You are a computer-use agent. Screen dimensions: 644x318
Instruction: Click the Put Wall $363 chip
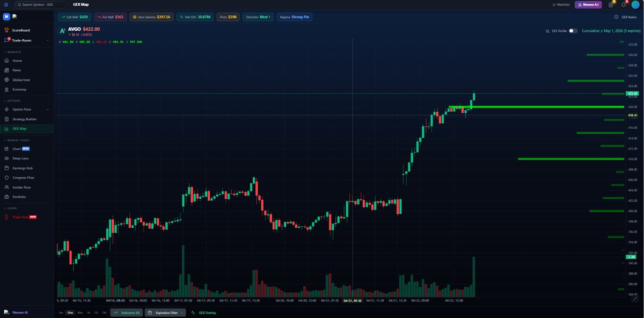[x=110, y=17]
